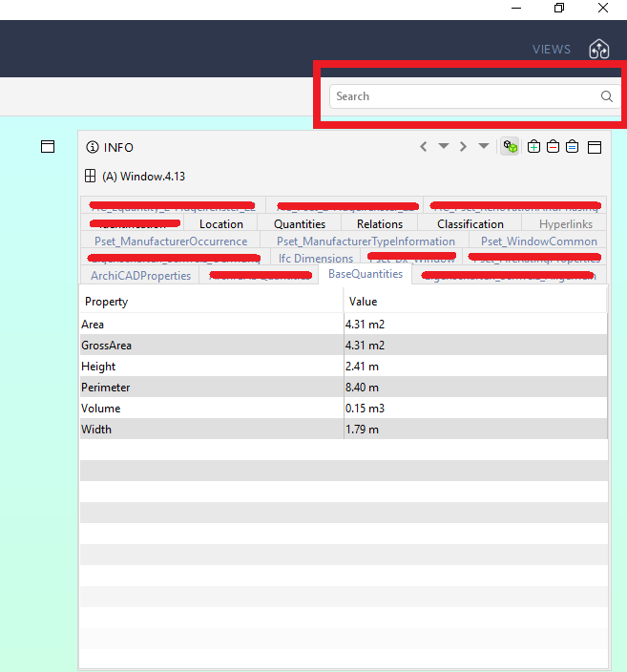The height and width of the screenshot is (672, 627).
Task: Click the value 0.15 m3
Action: (365, 409)
